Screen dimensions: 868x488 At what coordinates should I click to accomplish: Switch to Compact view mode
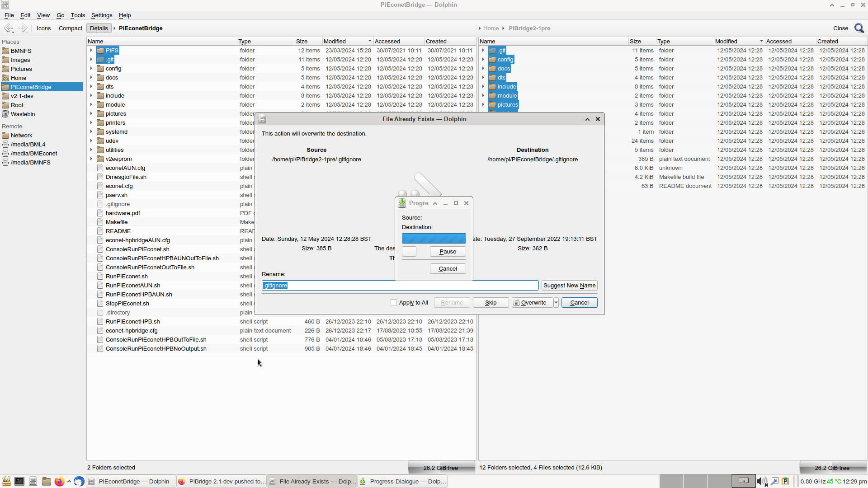click(x=70, y=28)
